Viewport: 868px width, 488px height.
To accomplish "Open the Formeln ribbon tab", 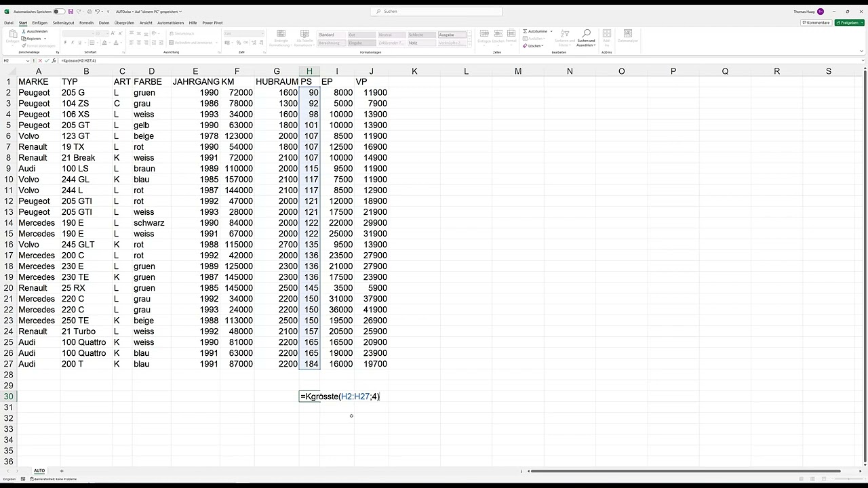I will click(x=86, y=22).
